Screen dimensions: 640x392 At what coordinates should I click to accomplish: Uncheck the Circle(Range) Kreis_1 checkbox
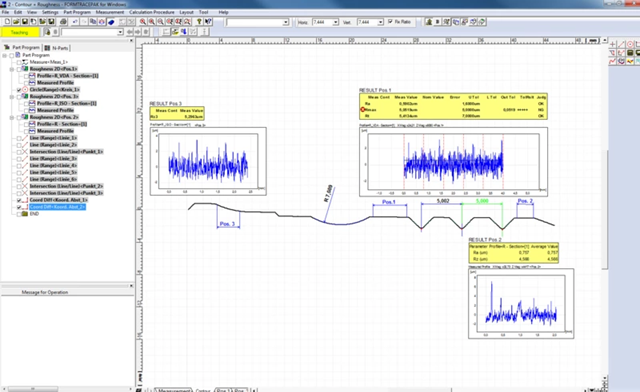pos(19,89)
